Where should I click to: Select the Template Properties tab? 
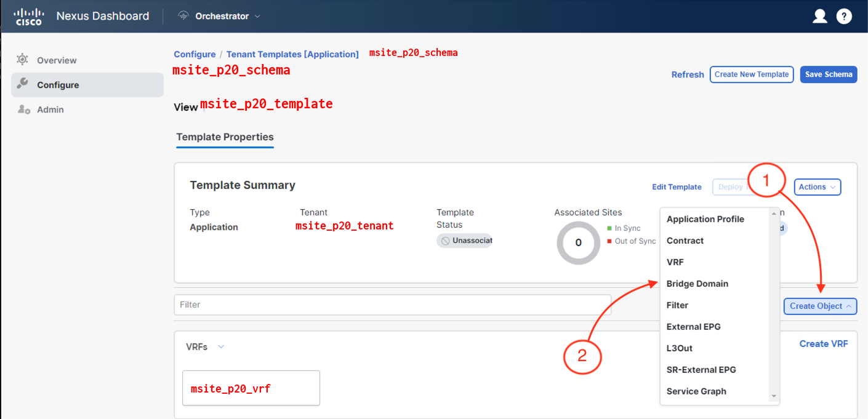point(225,137)
